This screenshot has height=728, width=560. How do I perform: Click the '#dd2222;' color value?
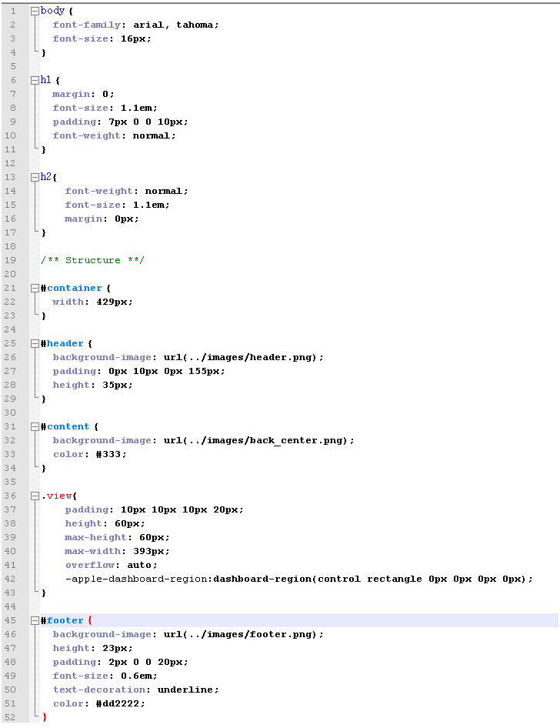tap(121, 704)
